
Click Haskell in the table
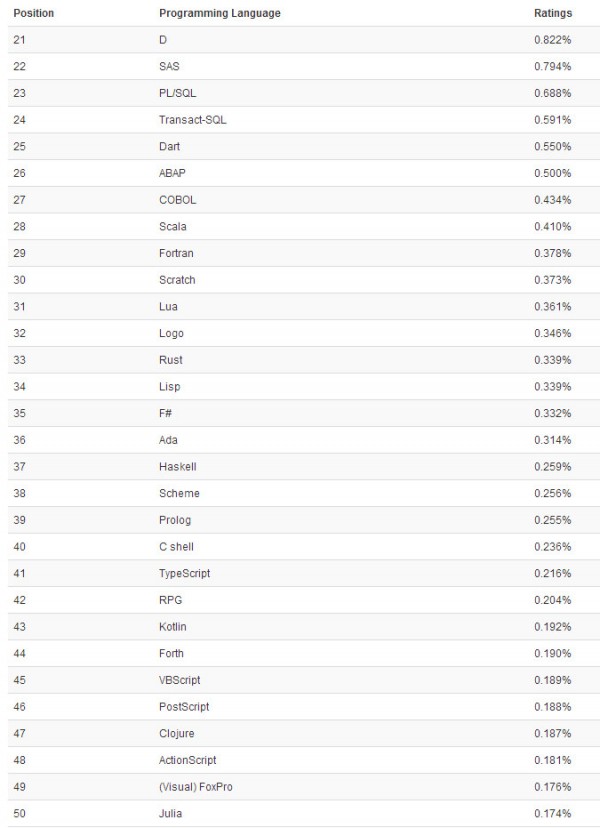(177, 467)
